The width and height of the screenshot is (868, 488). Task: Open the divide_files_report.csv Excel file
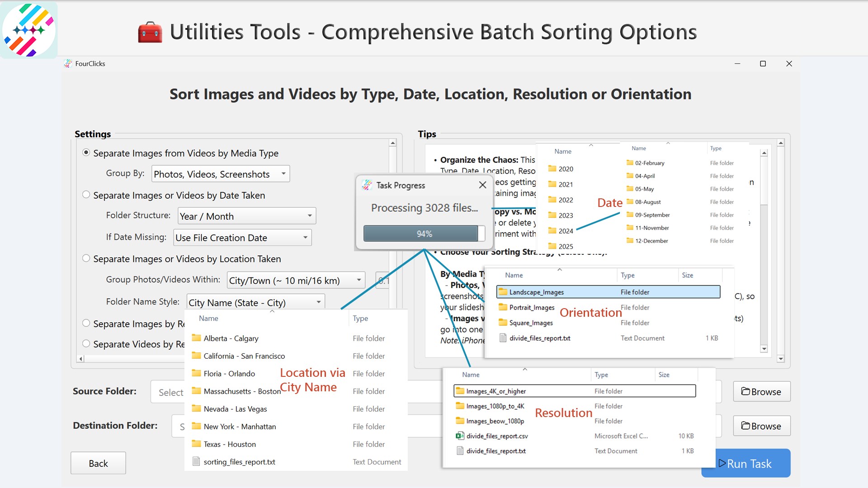point(497,436)
